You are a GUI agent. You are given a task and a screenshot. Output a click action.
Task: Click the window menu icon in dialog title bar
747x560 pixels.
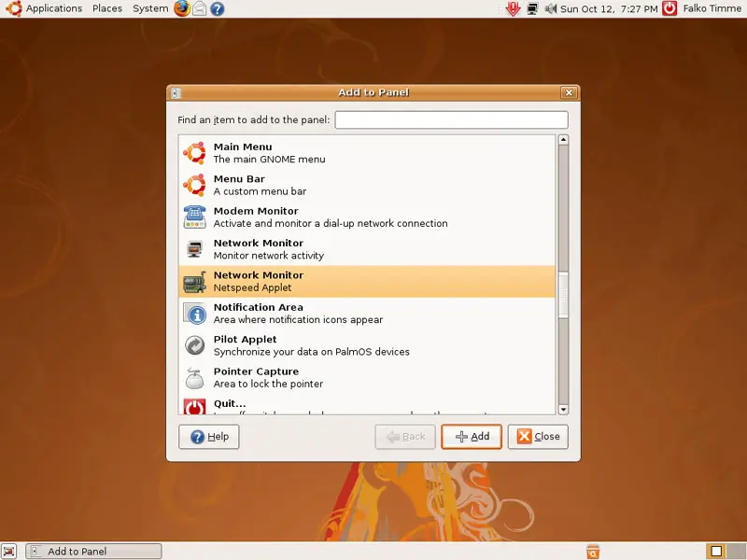point(176,92)
